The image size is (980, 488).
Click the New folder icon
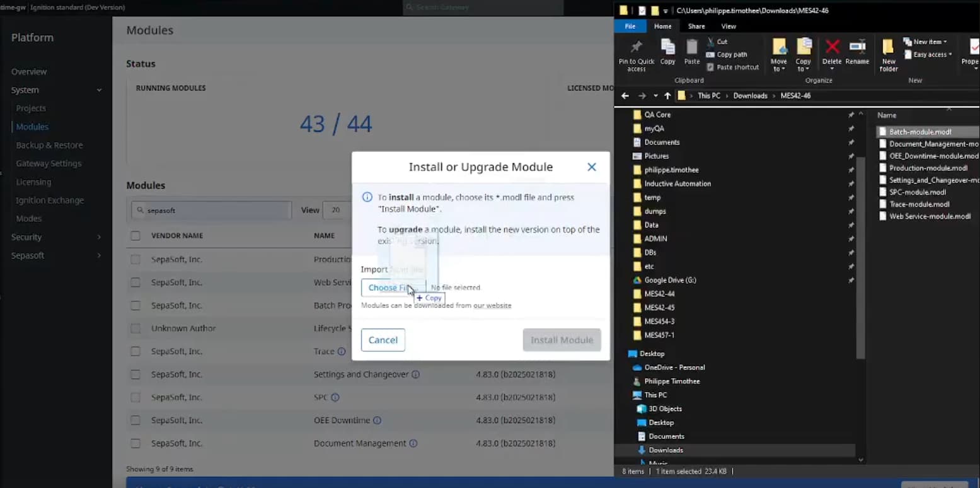coord(888,47)
